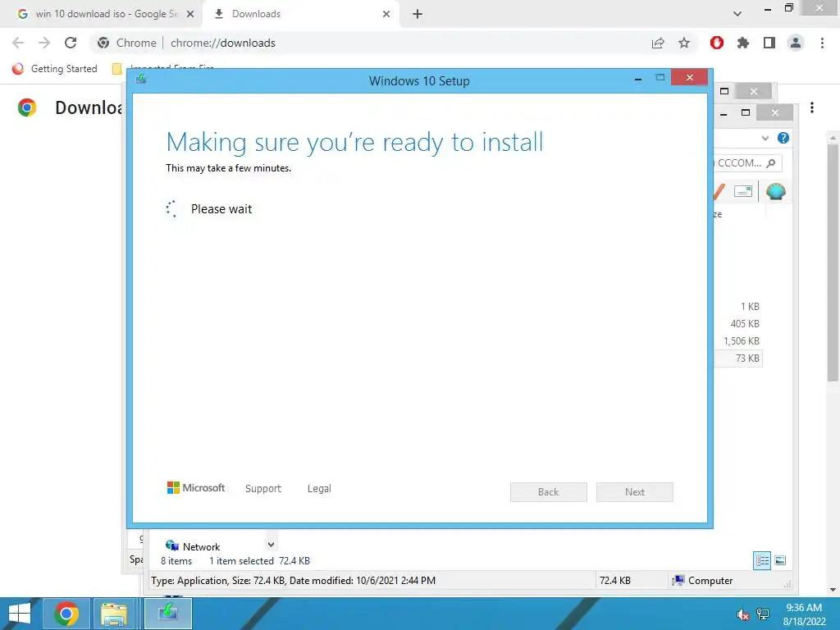The height and width of the screenshot is (630, 840).
Task: Close the Windows 10 Setup window
Action: [689, 78]
